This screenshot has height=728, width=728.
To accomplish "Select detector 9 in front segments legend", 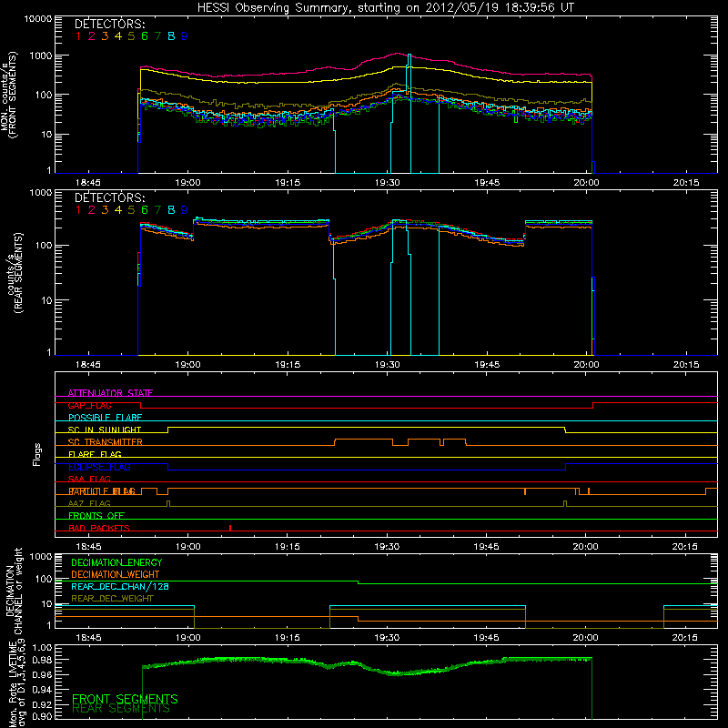I will click(x=185, y=35).
